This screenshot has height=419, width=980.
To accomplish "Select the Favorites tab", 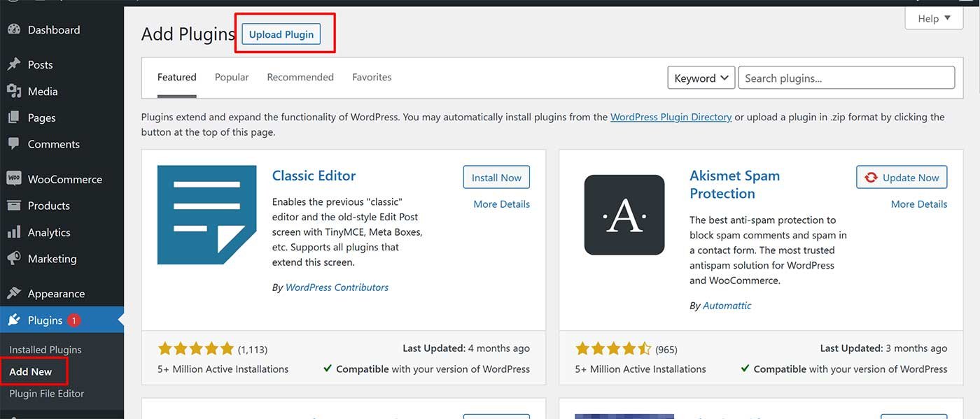I will tap(372, 78).
